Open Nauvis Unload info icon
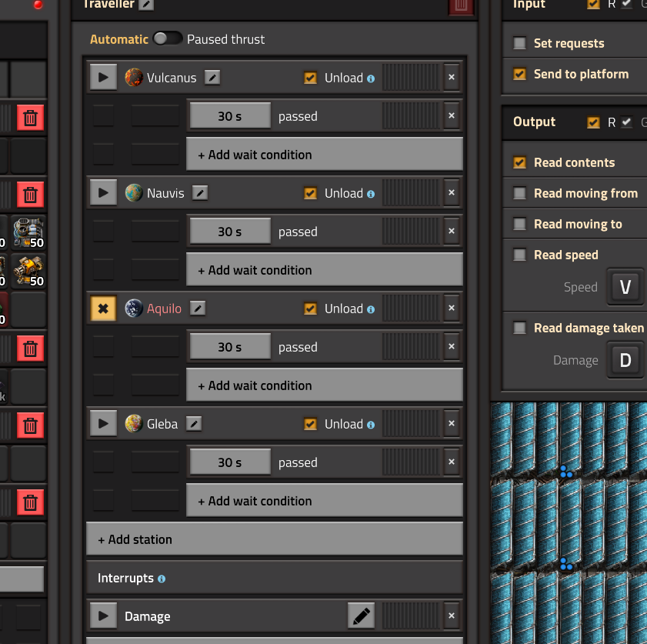Image resolution: width=647 pixels, height=644 pixels. coord(371,194)
